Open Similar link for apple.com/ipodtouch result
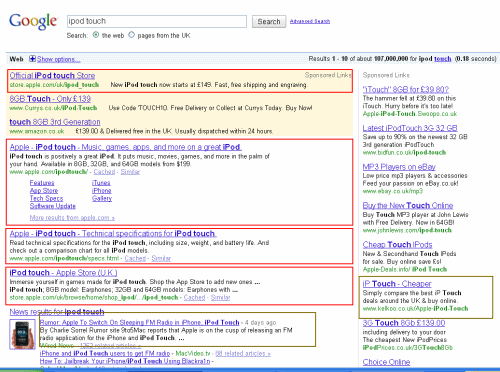Image resolution: width=500 pixels, height=372 pixels. pyautogui.click(x=130, y=172)
